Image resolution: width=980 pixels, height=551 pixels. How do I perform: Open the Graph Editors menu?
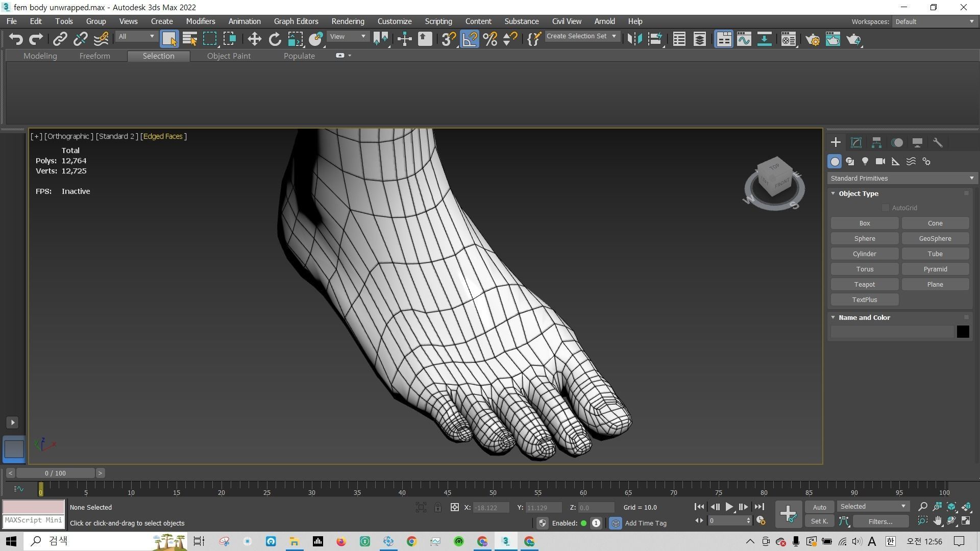(296, 21)
